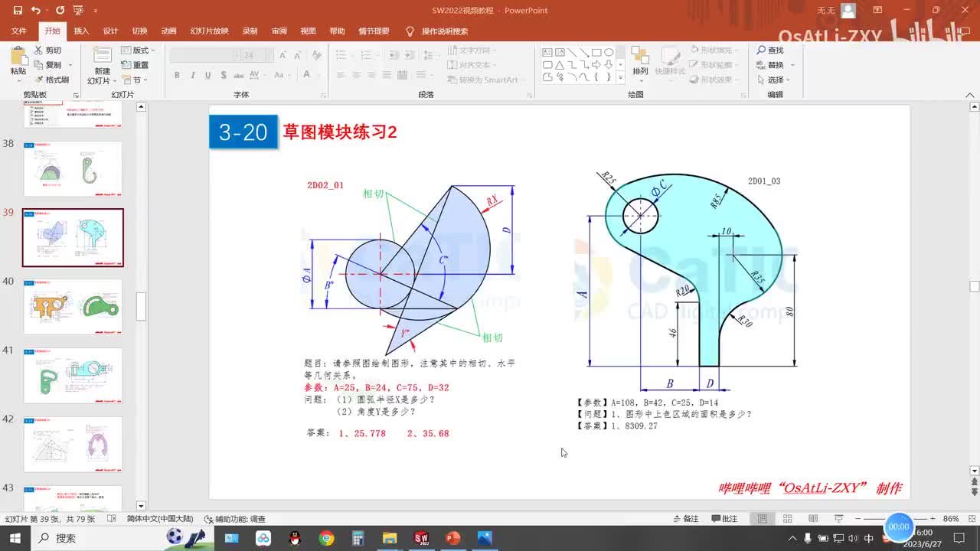Open the Comments (批注) pane from status bar
Screen dimensions: 980x551
[725, 519]
